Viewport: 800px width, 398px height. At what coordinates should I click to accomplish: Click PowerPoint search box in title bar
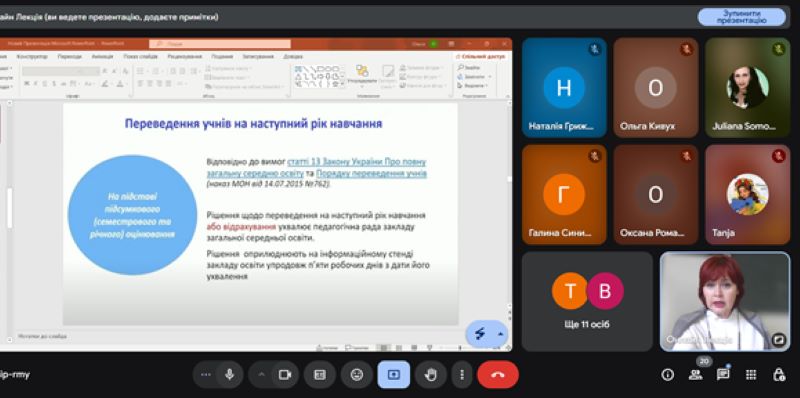point(220,44)
